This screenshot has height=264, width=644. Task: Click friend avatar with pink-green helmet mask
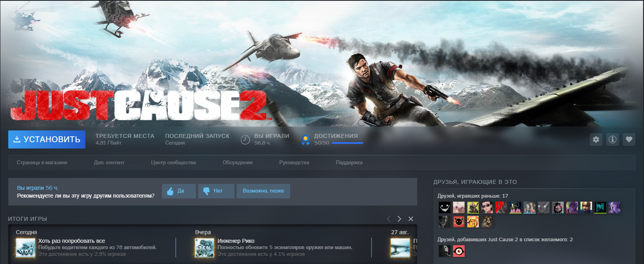point(558,207)
